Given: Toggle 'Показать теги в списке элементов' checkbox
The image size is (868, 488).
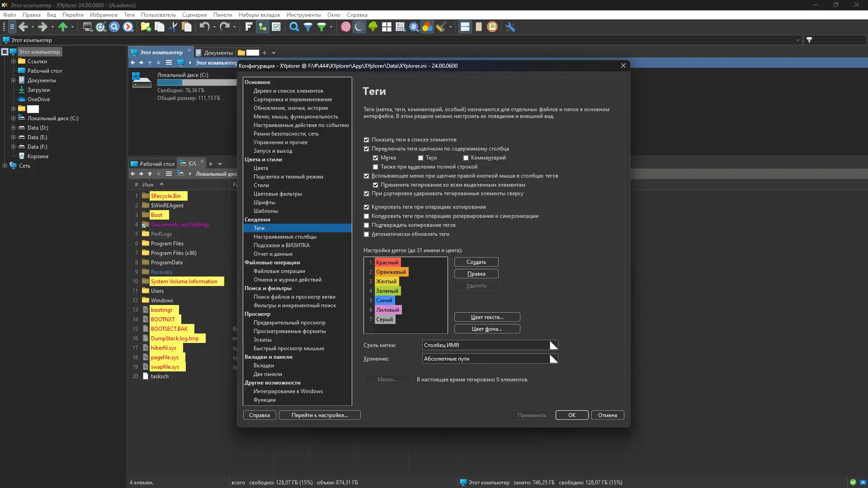Looking at the screenshot, I should click(367, 140).
